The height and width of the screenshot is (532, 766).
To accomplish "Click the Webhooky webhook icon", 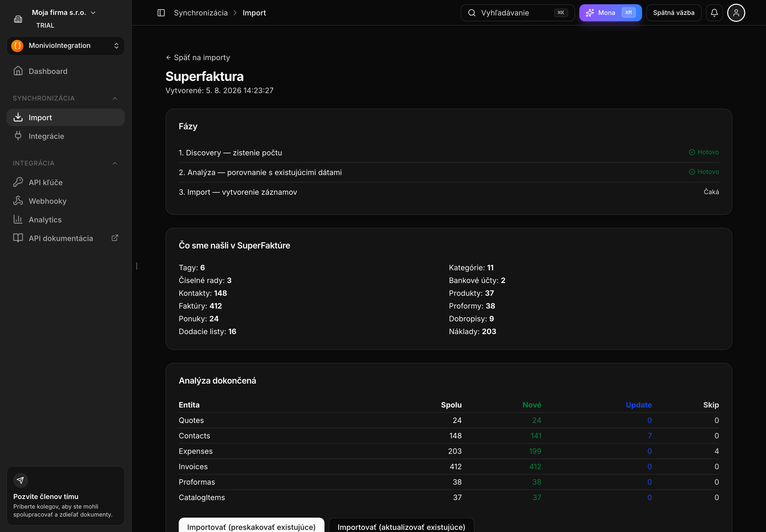I will [18, 201].
